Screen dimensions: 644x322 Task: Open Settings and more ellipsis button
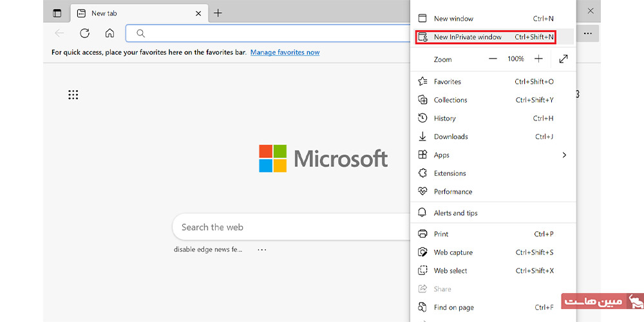(x=588, y=33)
